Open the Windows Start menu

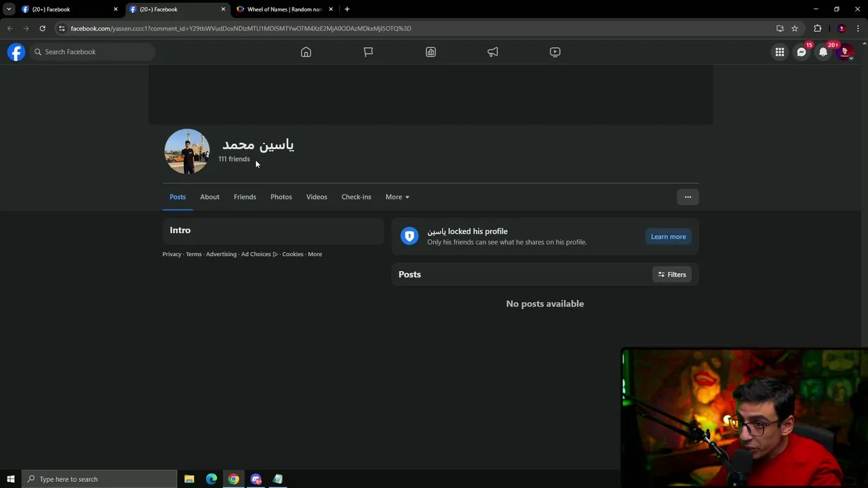point(10,479)
